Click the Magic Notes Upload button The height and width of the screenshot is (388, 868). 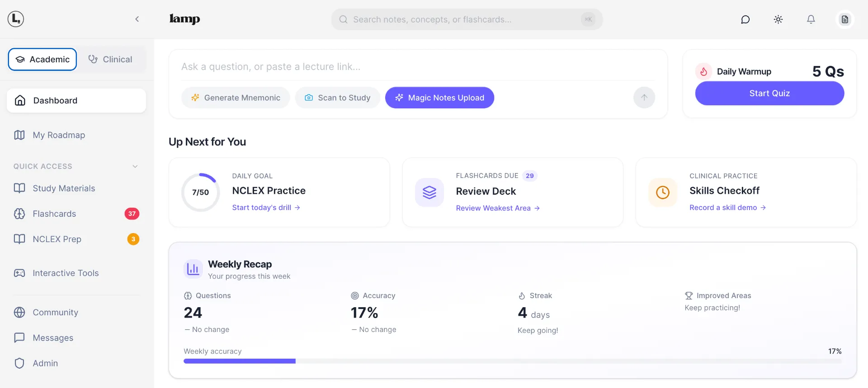coord(439,98)
